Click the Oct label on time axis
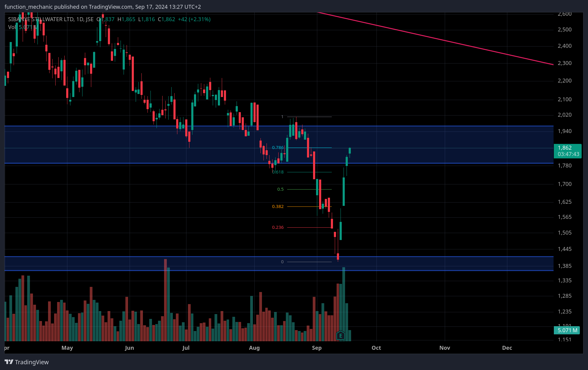This screenshot has width=588, height=370. pyautogui.click(x=376, y=348)
